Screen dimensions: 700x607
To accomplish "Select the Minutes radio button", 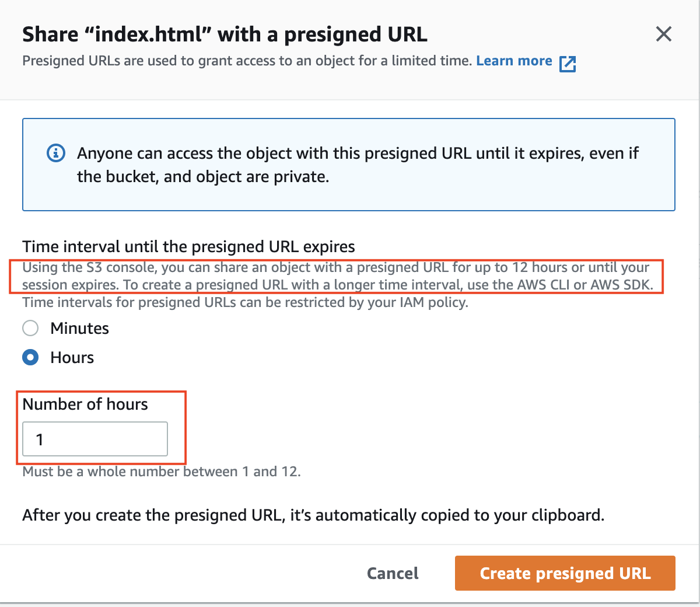I will pyautogui.click(x=30, y=328).
